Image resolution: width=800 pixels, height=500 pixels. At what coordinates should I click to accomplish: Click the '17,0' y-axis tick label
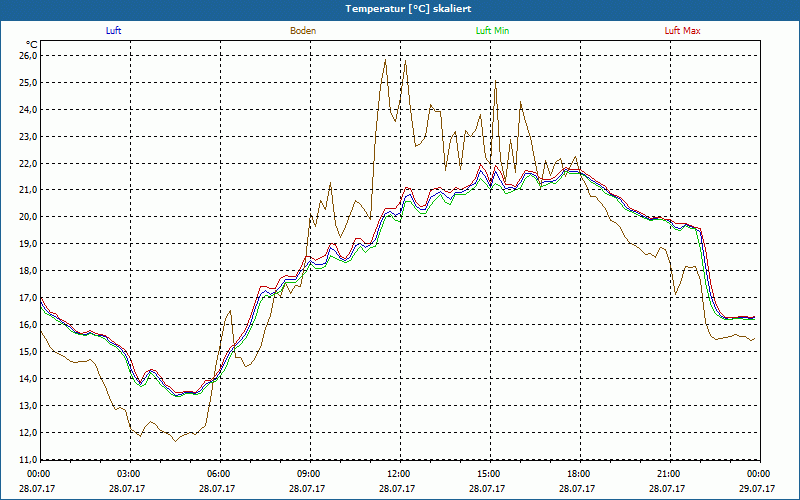click(29, 297)
